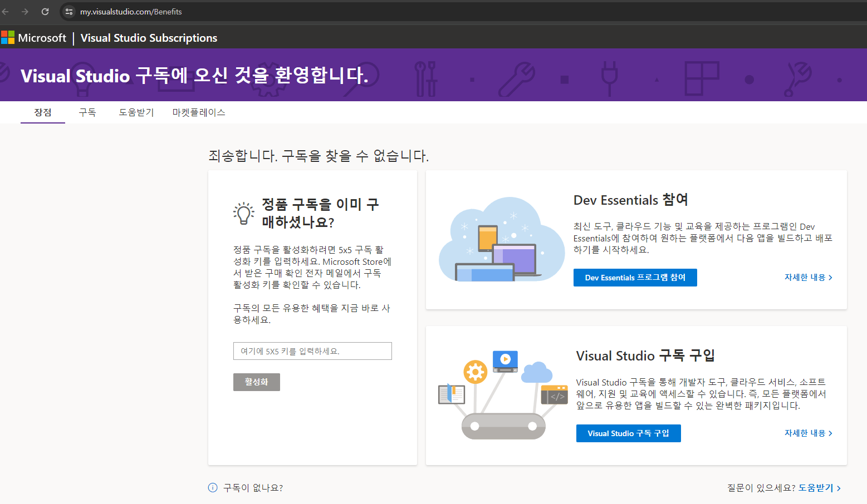Click the browser back navigation arrow

[x=6, y=11]
